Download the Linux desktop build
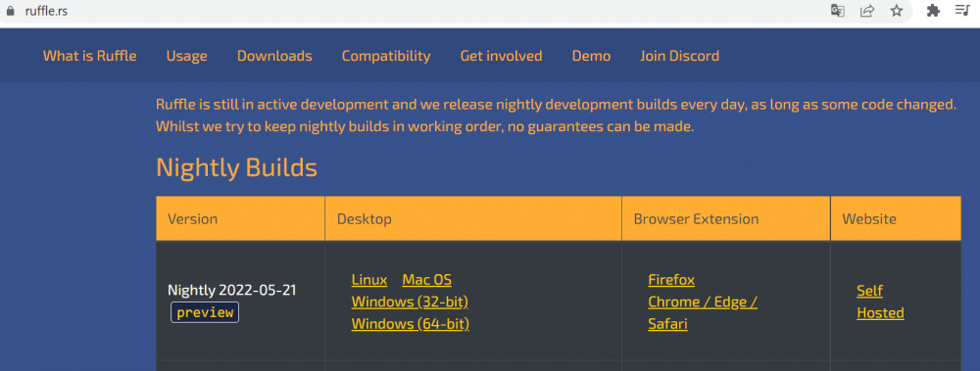This screenshot has width=980, height=371. point(369,279)
